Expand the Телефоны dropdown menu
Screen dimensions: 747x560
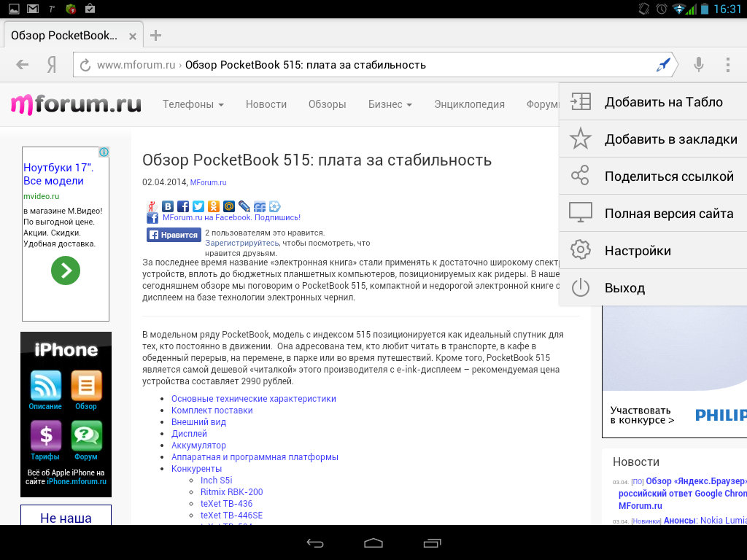tap(193, 104)
